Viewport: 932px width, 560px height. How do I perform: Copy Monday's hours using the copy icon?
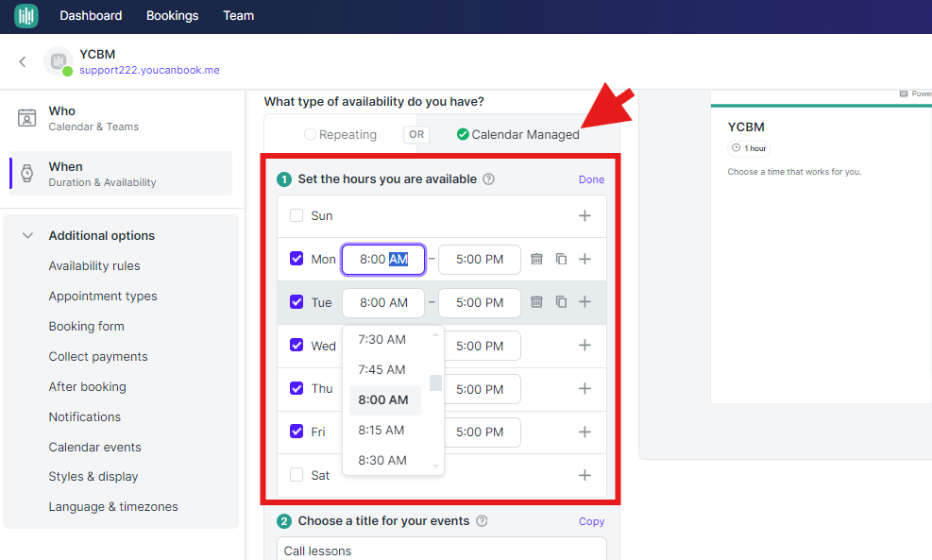pos(561,259)
